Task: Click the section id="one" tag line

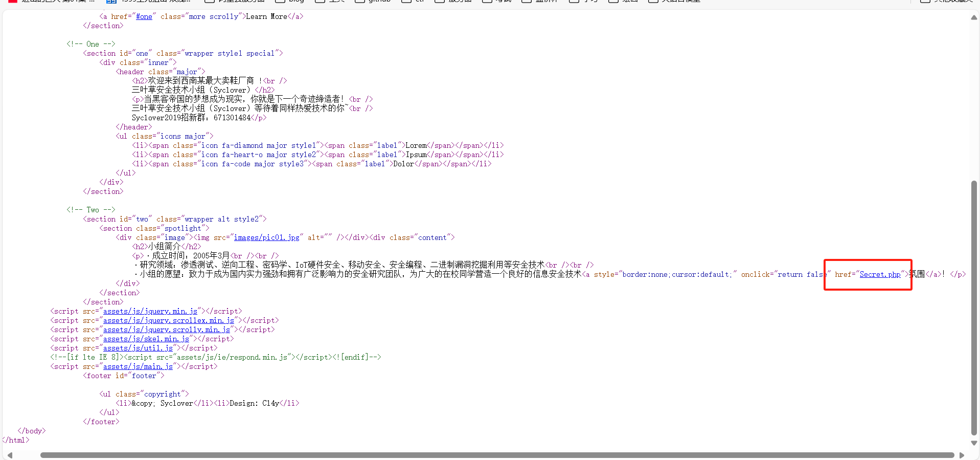Action: [183, 53]
